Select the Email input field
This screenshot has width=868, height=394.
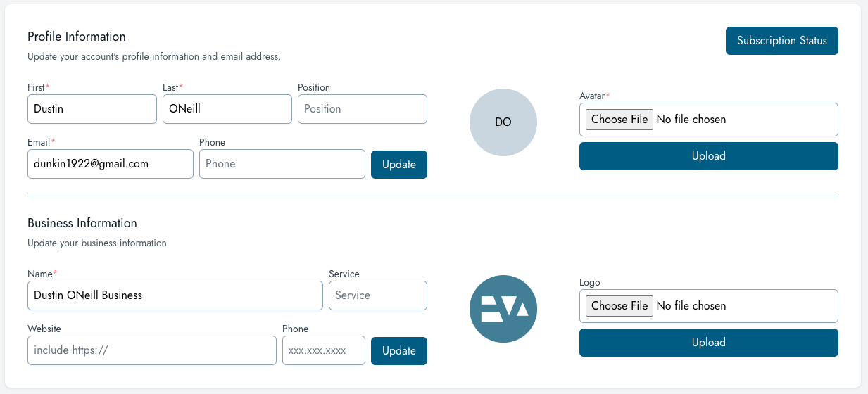pos(111,164)
